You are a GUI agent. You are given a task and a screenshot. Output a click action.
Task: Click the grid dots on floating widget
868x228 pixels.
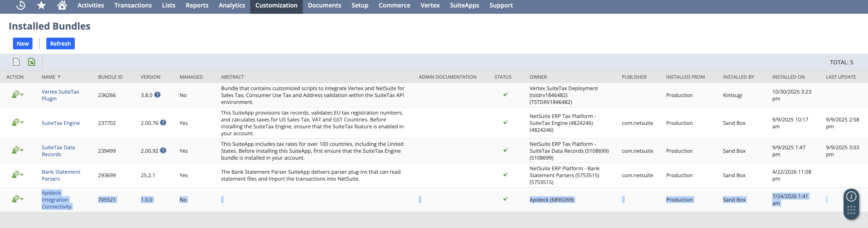click(851, 210)
